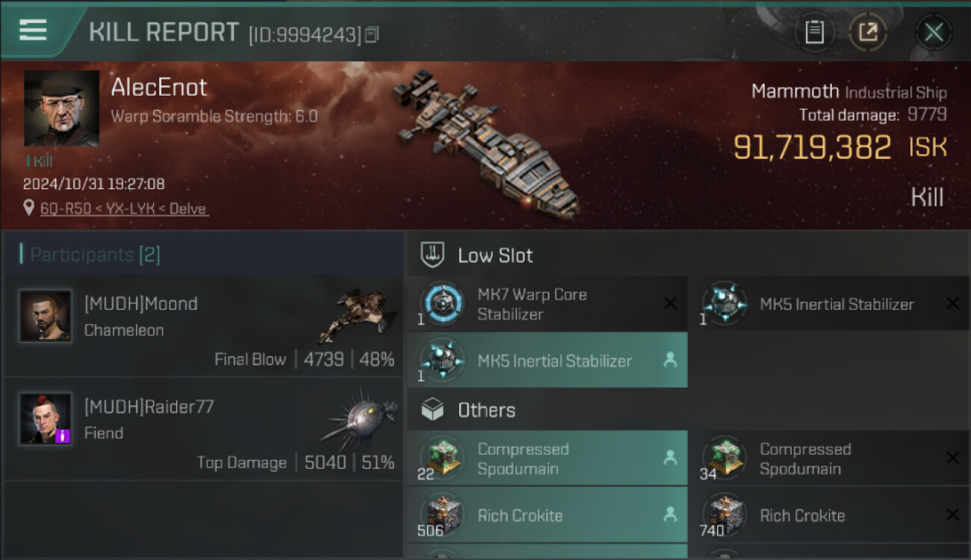Viewport: 971px width, 560px height.
Task: Select the Participants tab header
Action: pos(95,255)
